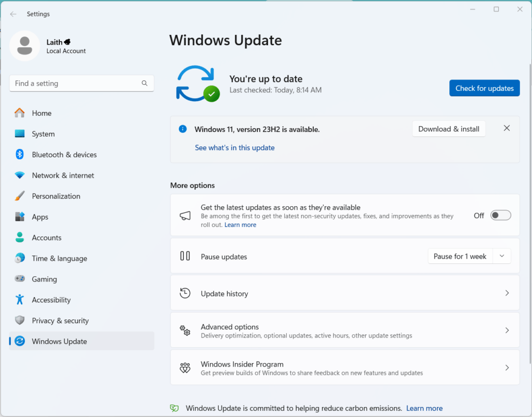The width and height of the screenshot is (532, 417).
Task: Expand Windows Insider Program with its chevron
Action: click(x=507, y=368)
